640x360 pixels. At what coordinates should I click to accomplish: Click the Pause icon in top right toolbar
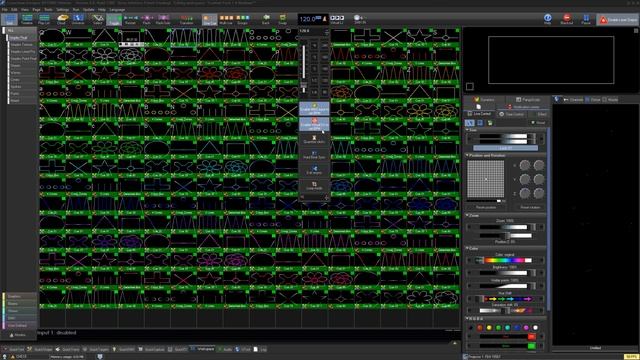pyautogui.click(x=586, y=19)
